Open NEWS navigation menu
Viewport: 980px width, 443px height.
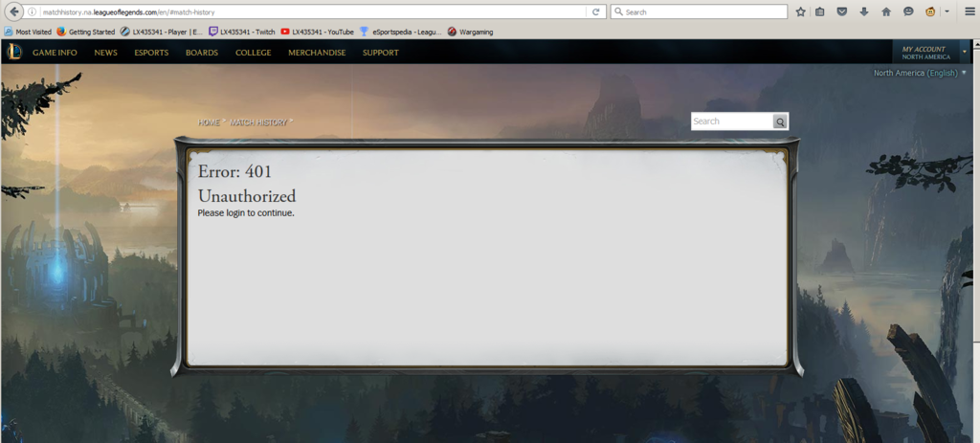[x=105, y=53]
